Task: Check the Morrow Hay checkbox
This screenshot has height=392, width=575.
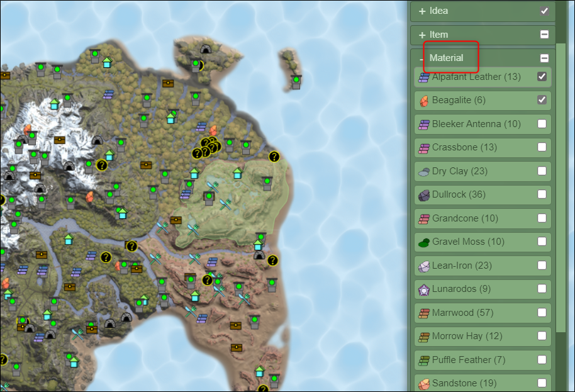Action: [542, 336]
